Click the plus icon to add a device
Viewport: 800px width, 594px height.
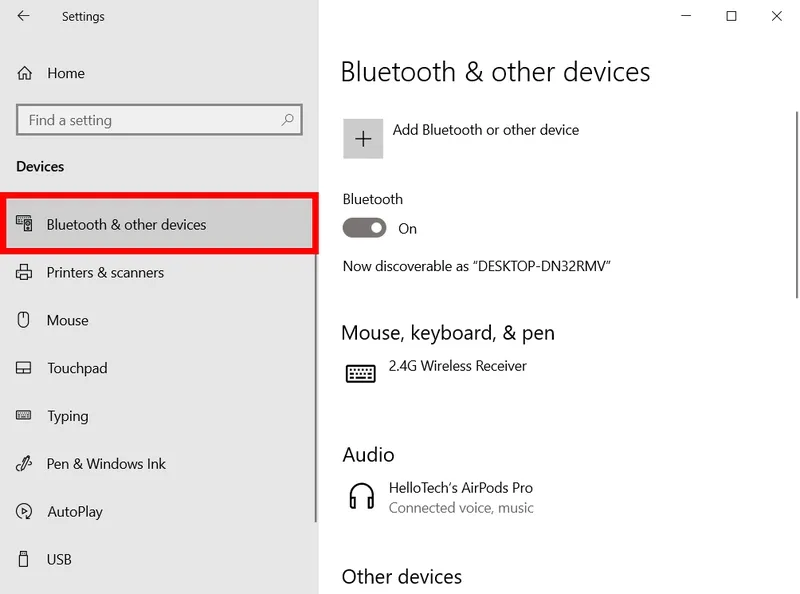(363, 137)
